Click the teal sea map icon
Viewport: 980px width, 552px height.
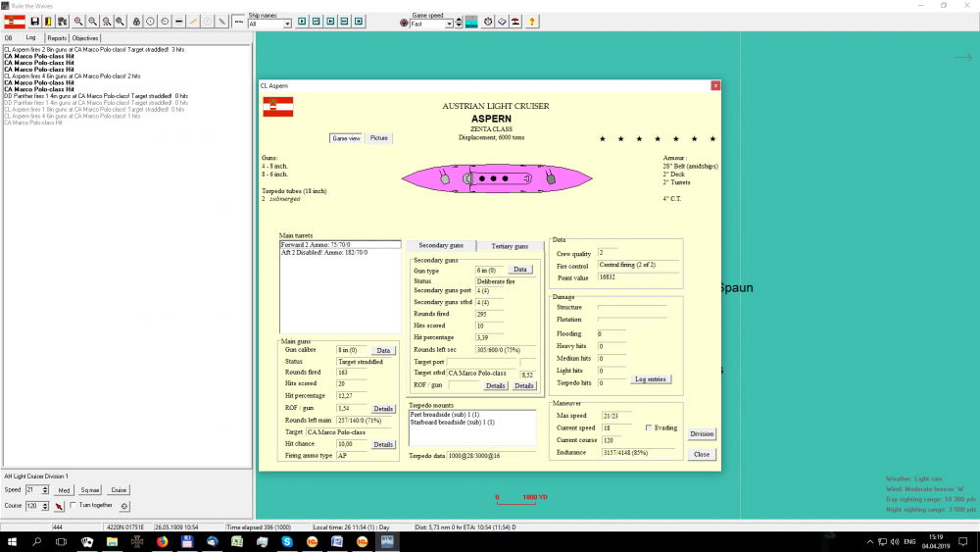[x=471, y=22]
